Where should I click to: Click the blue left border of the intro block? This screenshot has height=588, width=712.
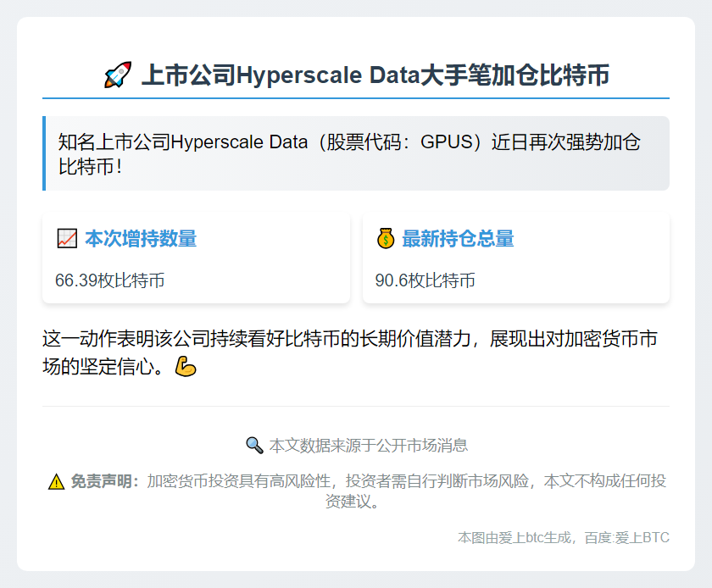(44, 153)
